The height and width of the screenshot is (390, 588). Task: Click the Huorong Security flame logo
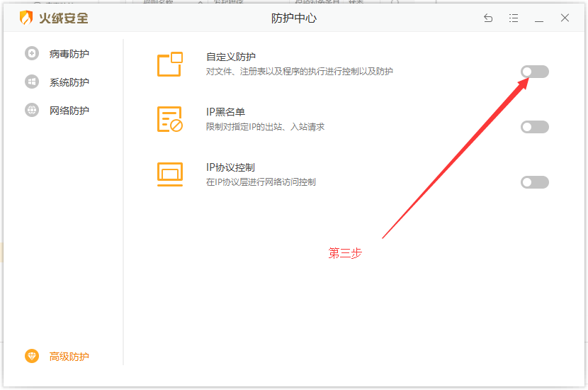26,18
